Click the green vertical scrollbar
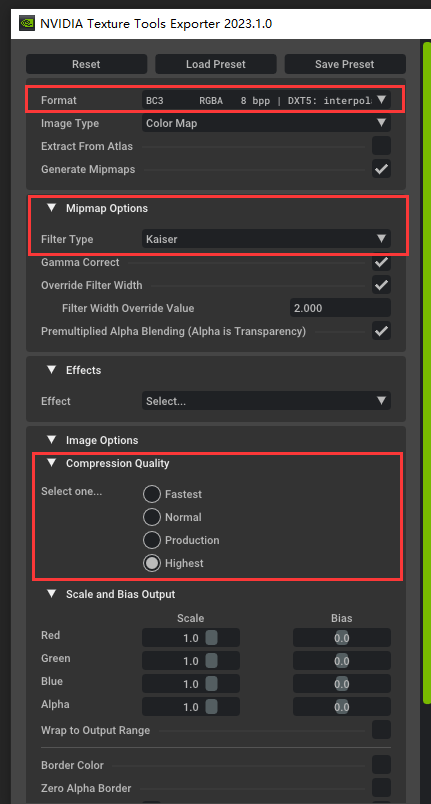This screenshot has width=431, height=804. 427,374
